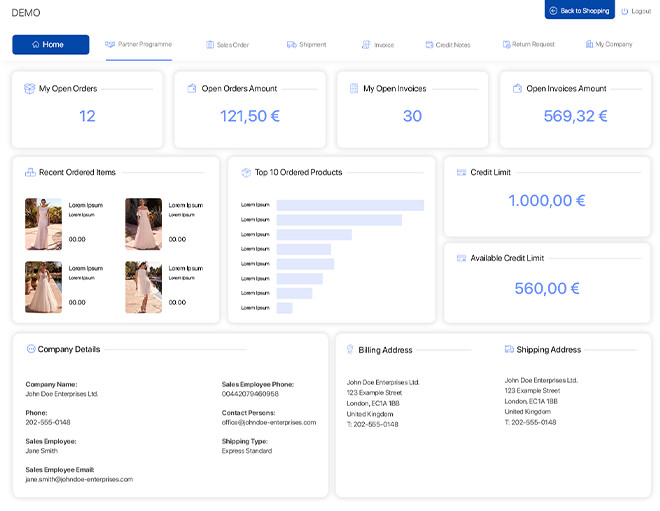
Task: Click the Credit Limit card icon
Action: (x=461, y=172)
